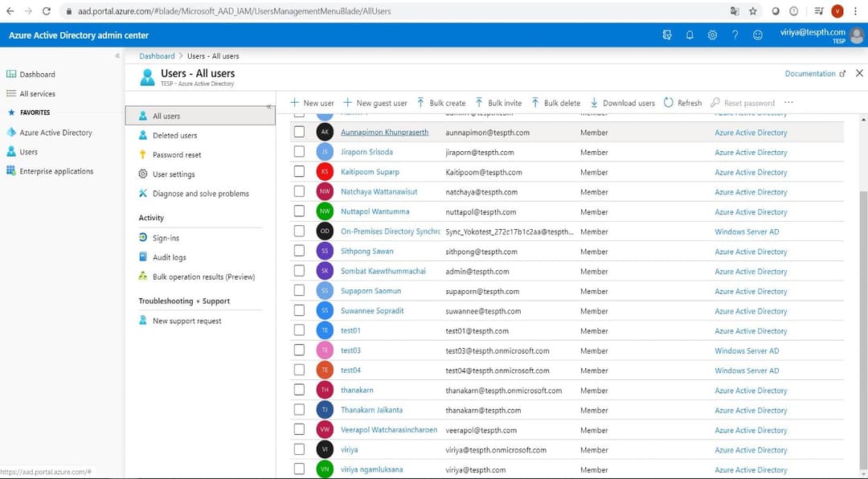868x479 pixels.
Task: Open the directory and subscription filter icon
Action: click(x=667, y=35)
